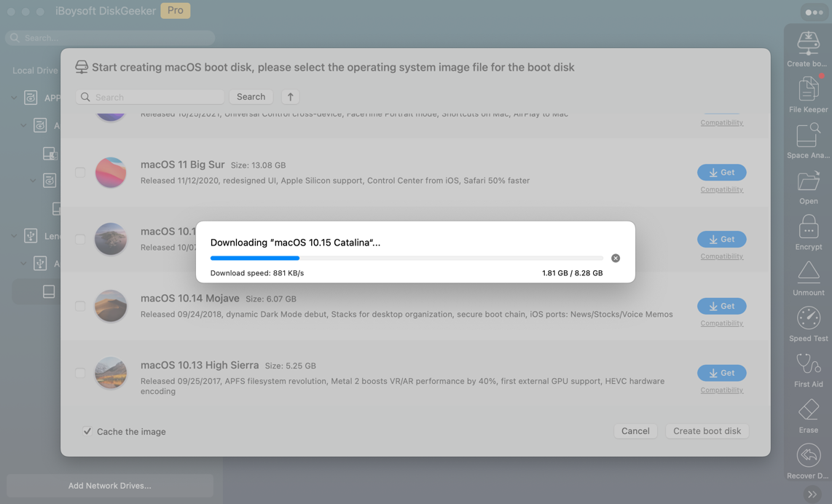Toggle the Cache the image checkbox
Image resolution: width=832 pixels, height=504 pixels.
87,431
